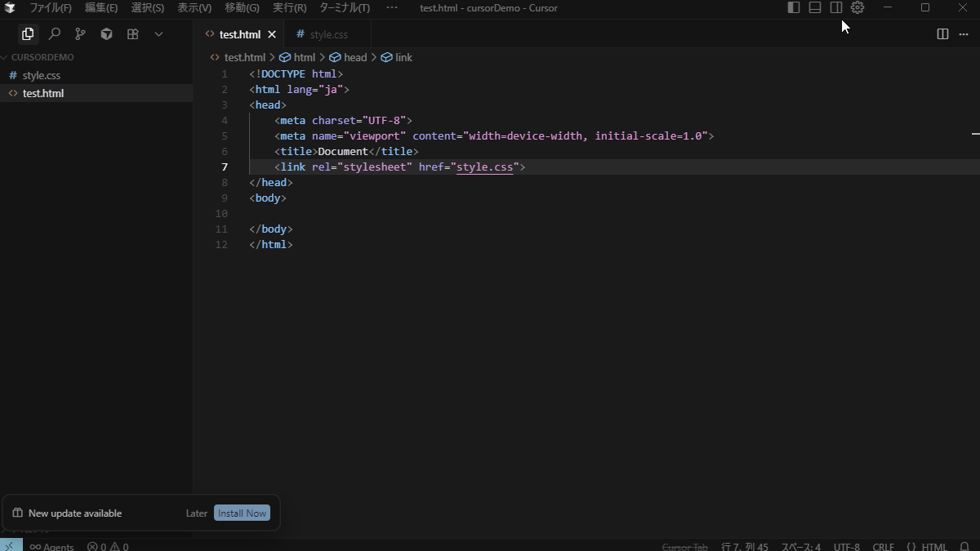Click the Document title text on line 6
Viewport: 980px width, 551px height.
[x=343, y=152]
